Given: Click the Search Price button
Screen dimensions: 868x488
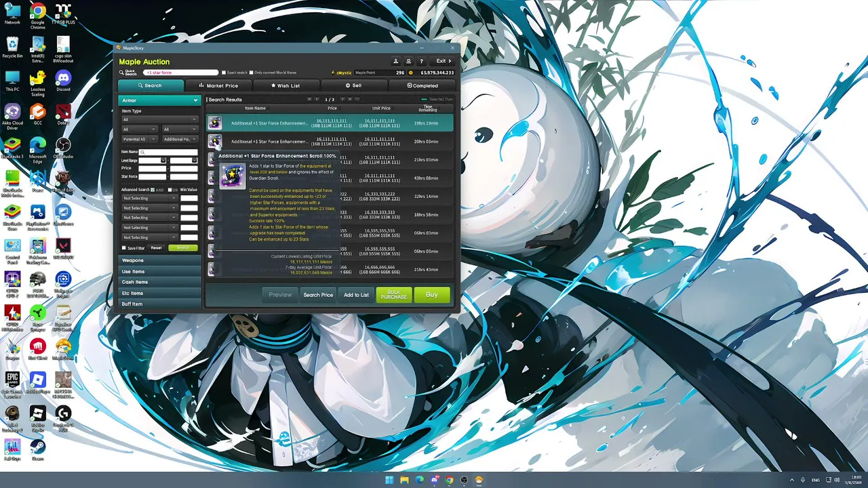Looking at the screenshot, I should 318,295.
